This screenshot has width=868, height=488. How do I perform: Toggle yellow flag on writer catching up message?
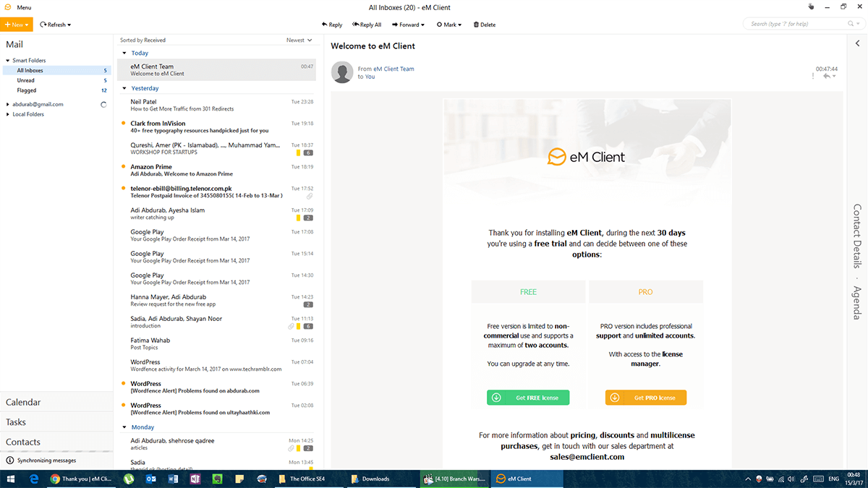(298, 218)
